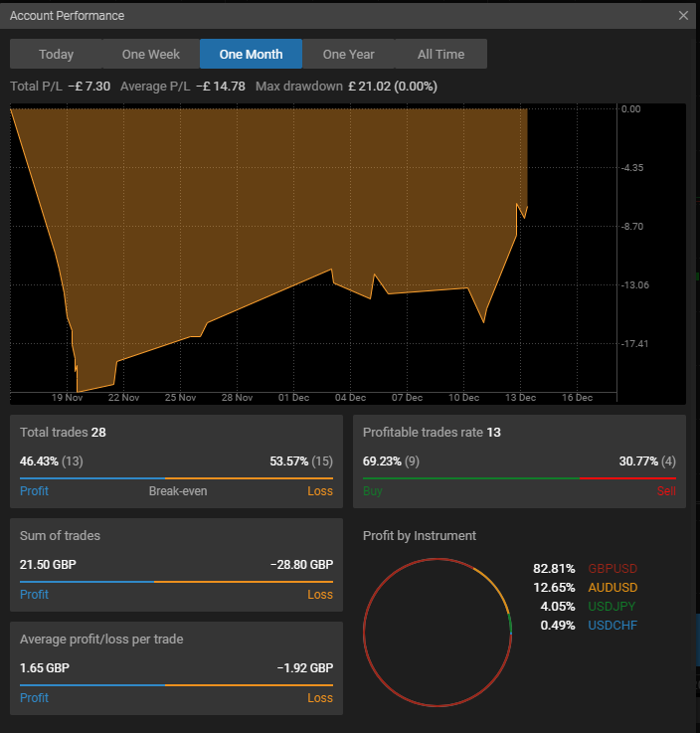Image resolution: width=700 pixels, height=733 pixels.
Task: Click the -17.41 value on chart scale
Action: [634, 344]
